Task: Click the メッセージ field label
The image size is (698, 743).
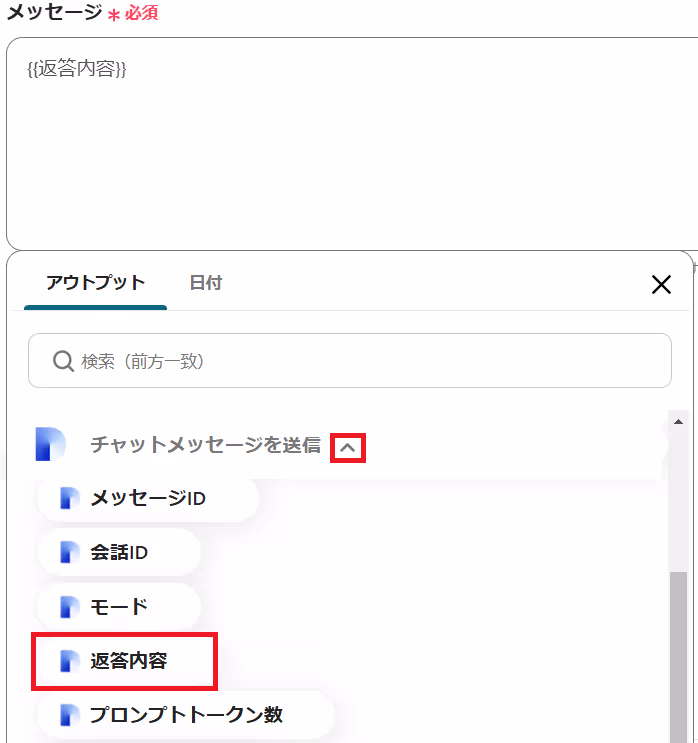Action: point(54,11)
